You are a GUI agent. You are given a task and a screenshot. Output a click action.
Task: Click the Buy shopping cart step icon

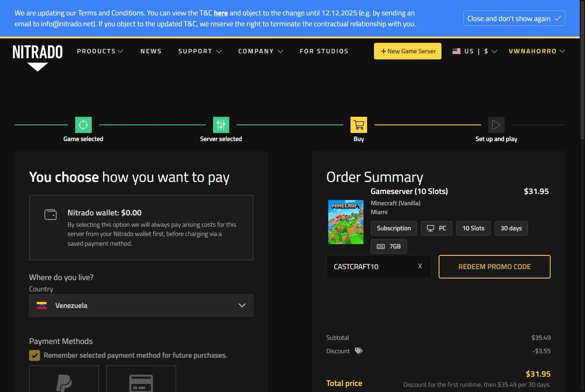359,125
